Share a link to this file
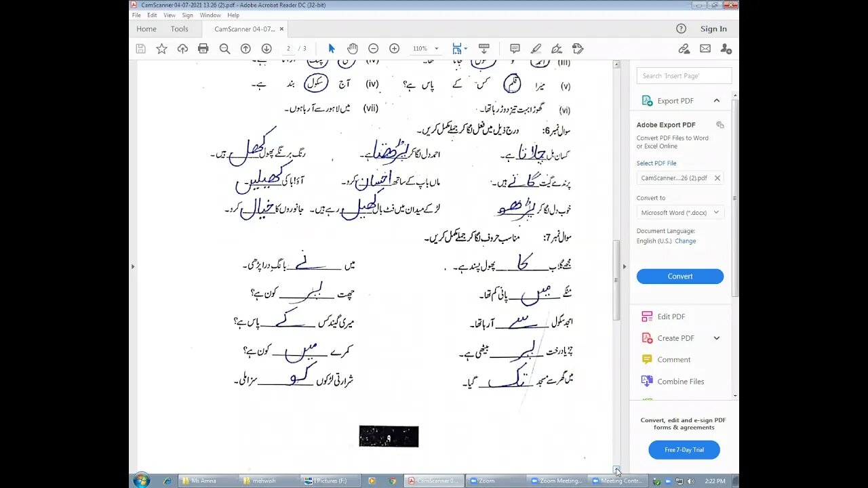 [x=684, y=49]
